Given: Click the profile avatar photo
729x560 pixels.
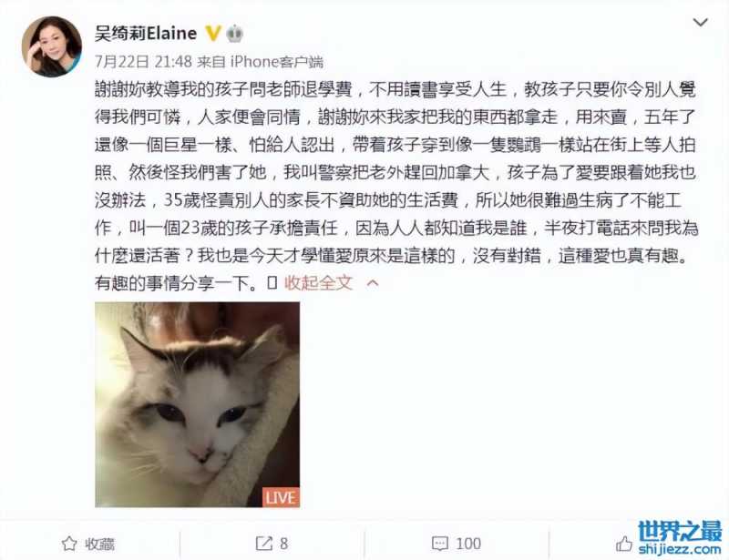Looking at the screenshot, I should click(52, 46).
